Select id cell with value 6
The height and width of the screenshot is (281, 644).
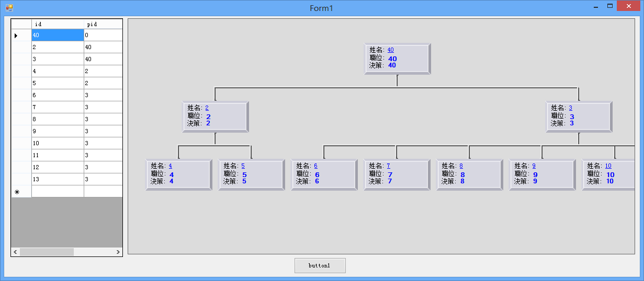[x=58, y=95]
